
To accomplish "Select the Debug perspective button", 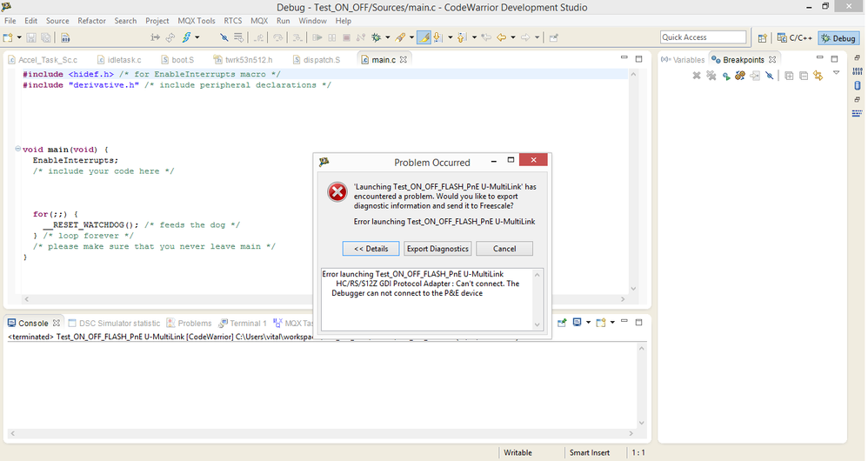I will click(x=838, y=38).
